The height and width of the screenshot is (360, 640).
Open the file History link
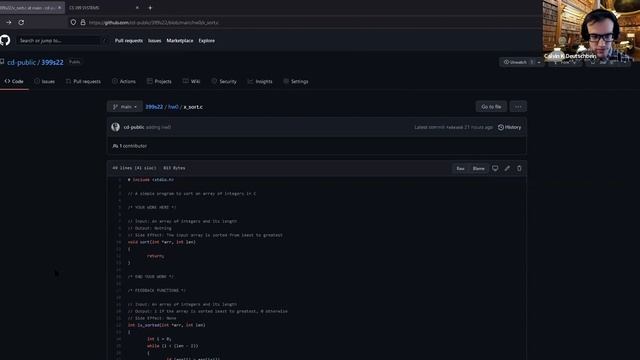[x=509, y=127]
